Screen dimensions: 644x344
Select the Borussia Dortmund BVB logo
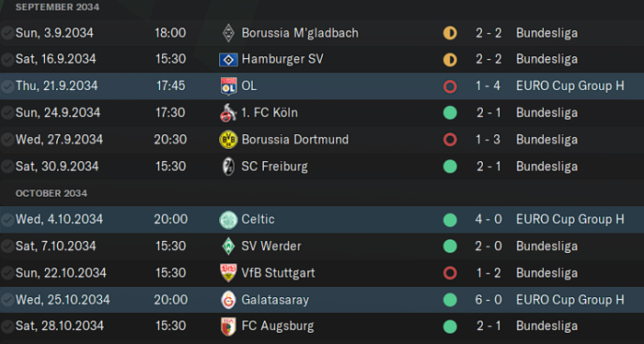click(228, 140)
